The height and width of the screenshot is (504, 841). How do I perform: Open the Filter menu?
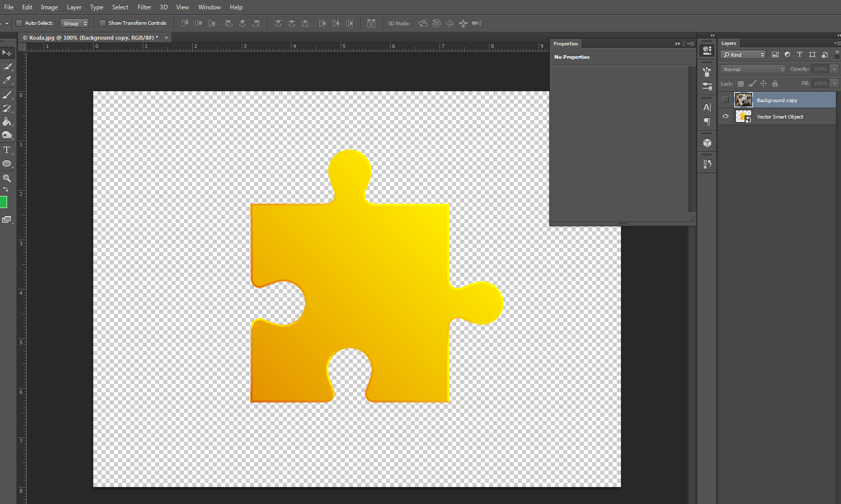(144, 7)
